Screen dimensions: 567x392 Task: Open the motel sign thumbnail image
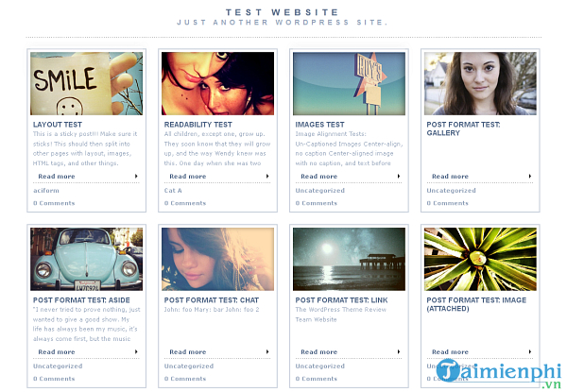(x=349, y=84)
